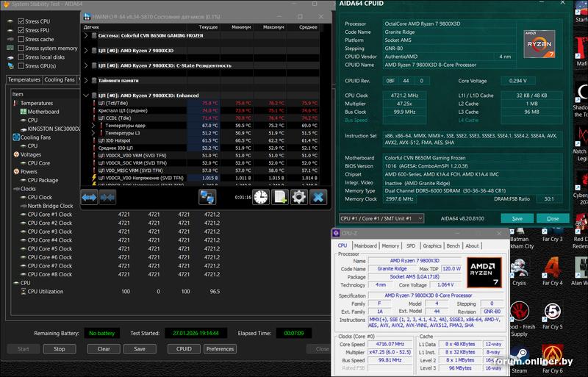588x377 pixels.
Task: Click Stop button in stability test
Action: 59,349
